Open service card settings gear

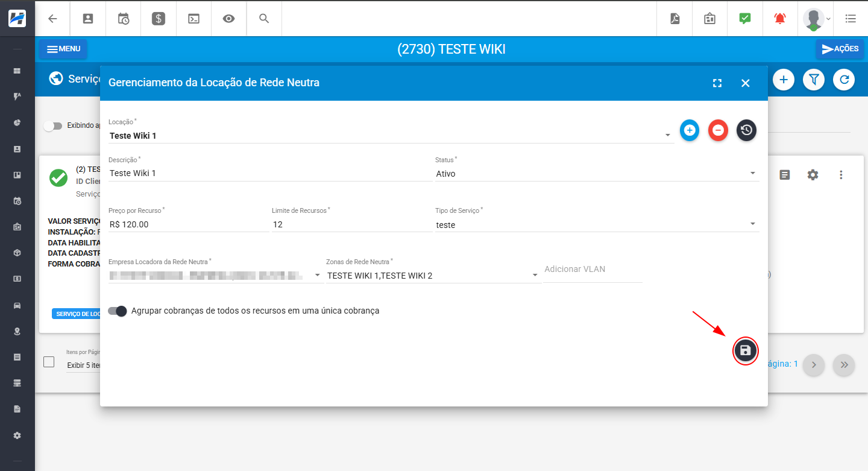(x=813, y=175)
